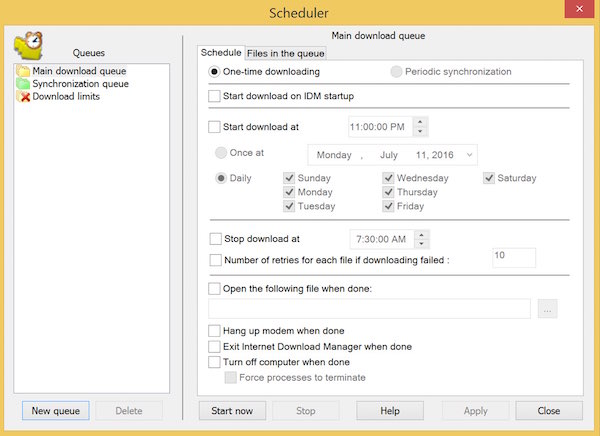Increase start time with up spinner arrow
The image size is (600, 436).
421,122
